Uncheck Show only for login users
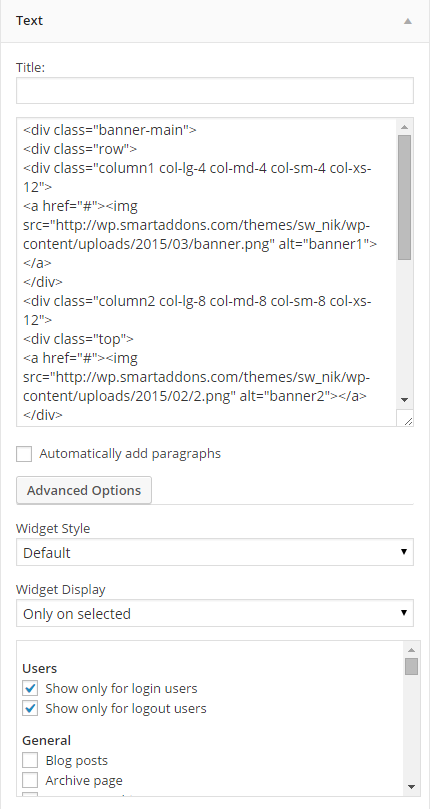 click(30, 688)
